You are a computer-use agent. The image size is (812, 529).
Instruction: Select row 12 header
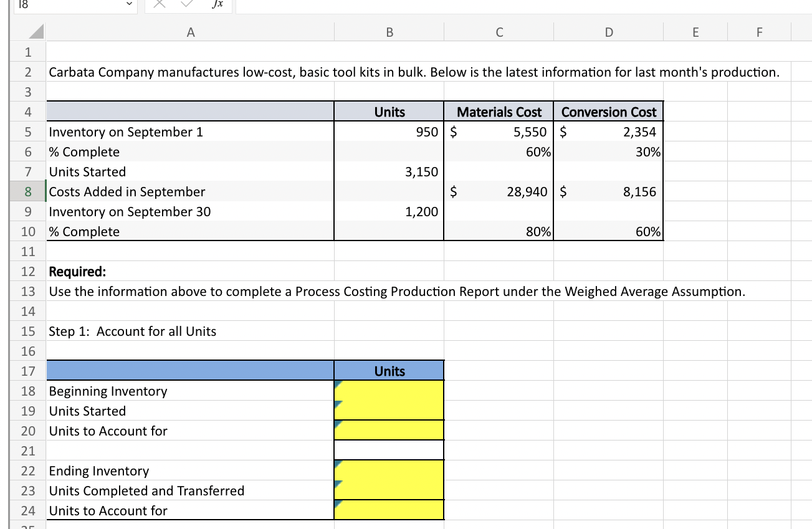pyautogui.click(x=28, y=271)
